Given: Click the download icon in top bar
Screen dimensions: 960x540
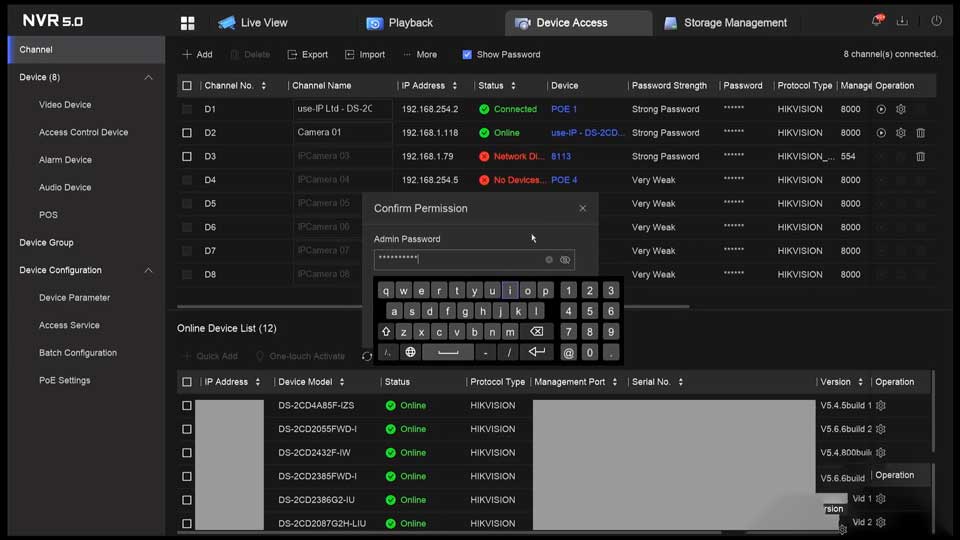Looking at the screenshot, I should [903, 21].
